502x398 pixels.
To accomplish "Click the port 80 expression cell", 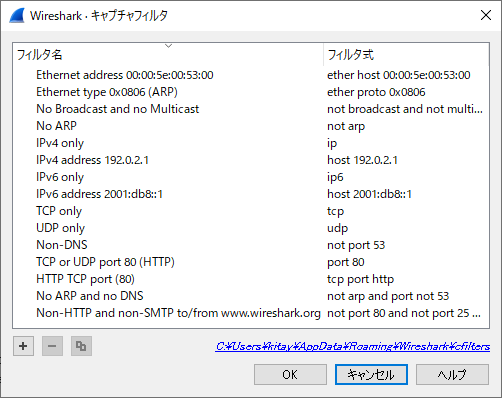I will [346, 262].
